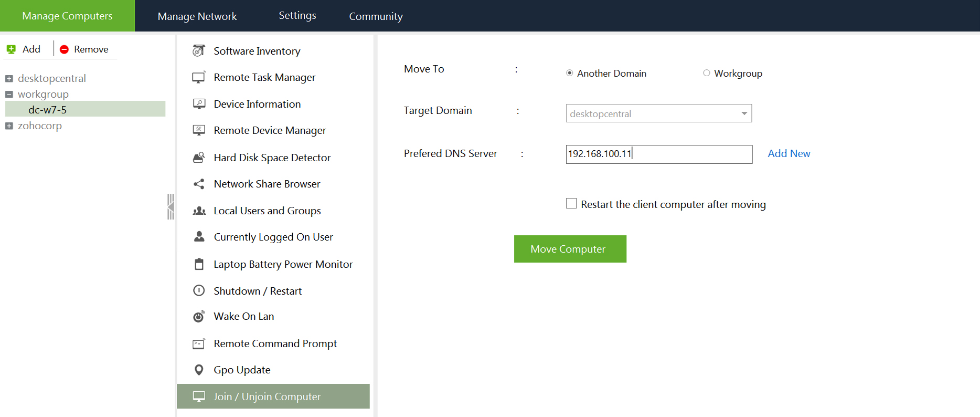The image size is (980, 417).
Task: Select the Another Domain radio button
Action: coord(569,73)
